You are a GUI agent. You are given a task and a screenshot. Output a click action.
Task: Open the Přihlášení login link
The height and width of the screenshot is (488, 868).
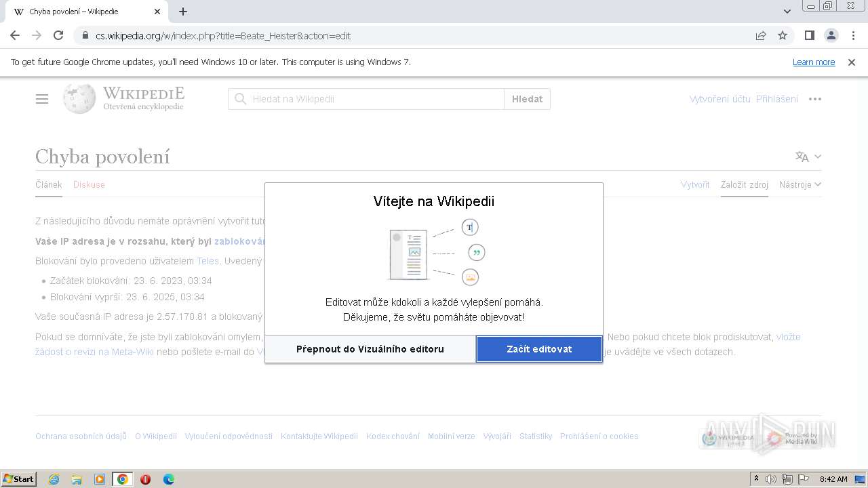[777, 99]
